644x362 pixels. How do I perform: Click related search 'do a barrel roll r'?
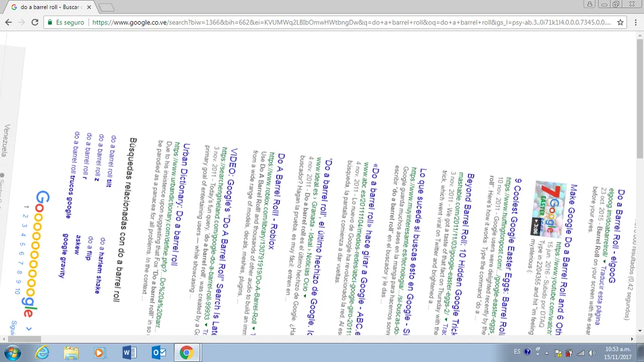point(87,156)
